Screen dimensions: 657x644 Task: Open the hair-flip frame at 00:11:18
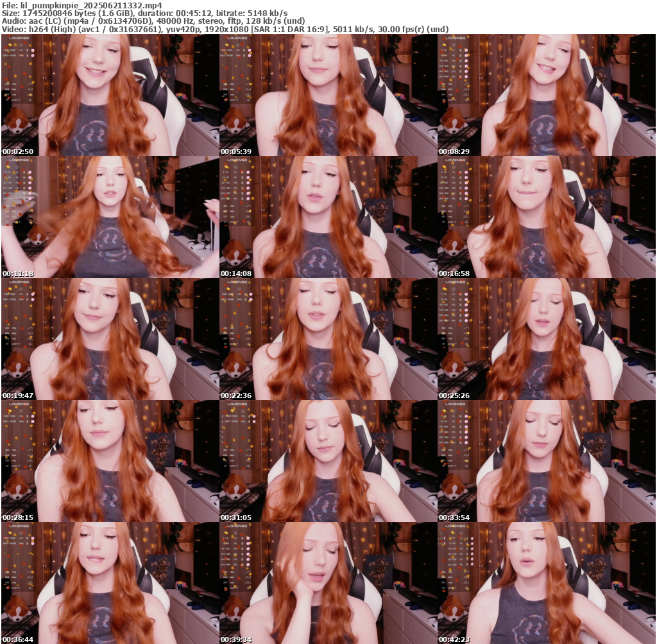tap(110, 217)
